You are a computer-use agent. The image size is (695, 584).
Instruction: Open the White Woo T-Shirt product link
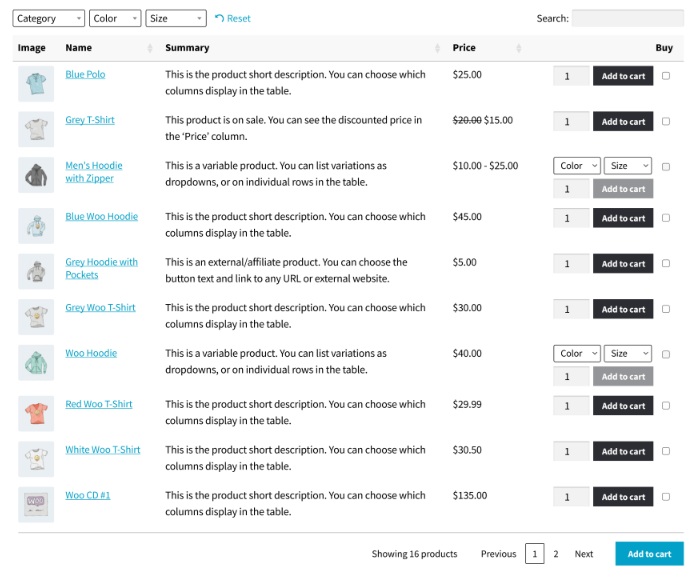pos(103,450)
